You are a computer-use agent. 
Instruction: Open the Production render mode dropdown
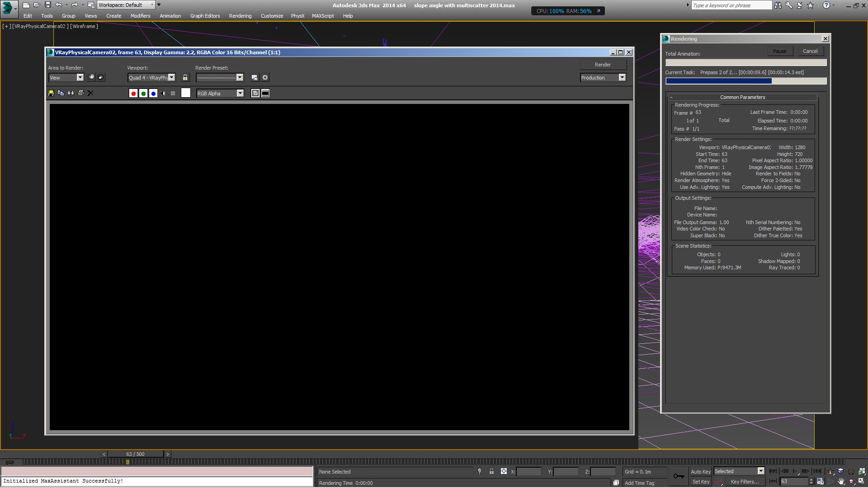point(622,78)
